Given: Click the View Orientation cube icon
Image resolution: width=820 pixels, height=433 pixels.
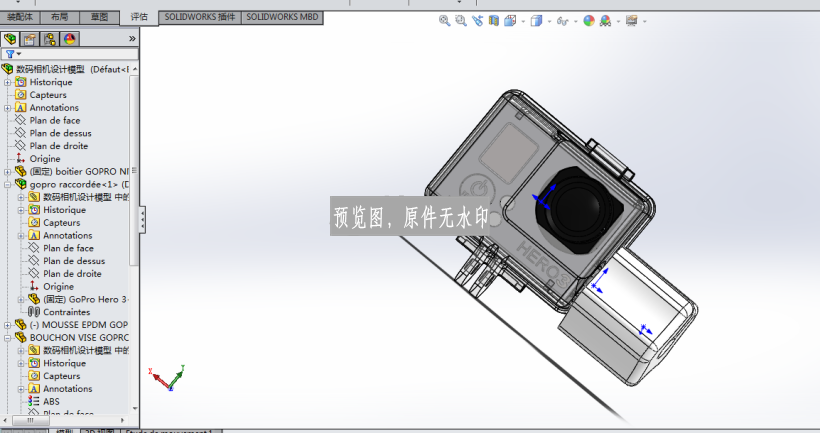Looking at the screenshot, I should [x=510, y=21].
